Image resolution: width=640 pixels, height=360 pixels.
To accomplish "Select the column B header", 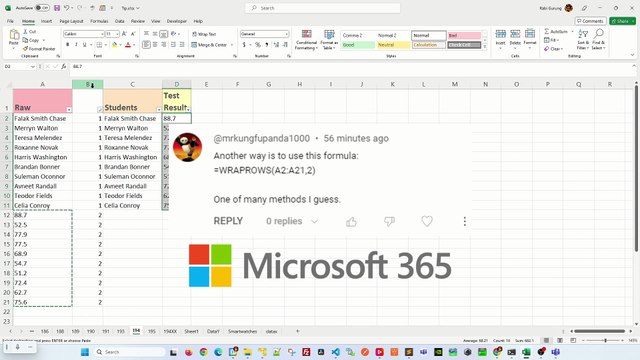I will [87, 84].
